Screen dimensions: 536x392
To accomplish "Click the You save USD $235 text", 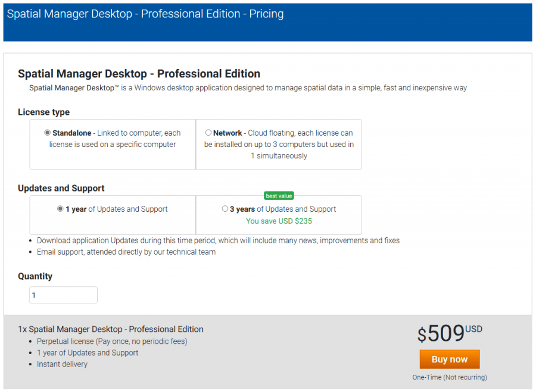I will point(280,220).
